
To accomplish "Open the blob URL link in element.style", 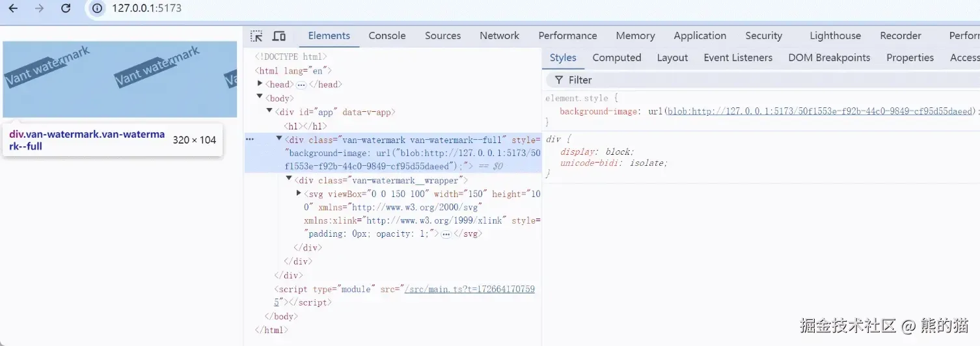I will [820, 111].
